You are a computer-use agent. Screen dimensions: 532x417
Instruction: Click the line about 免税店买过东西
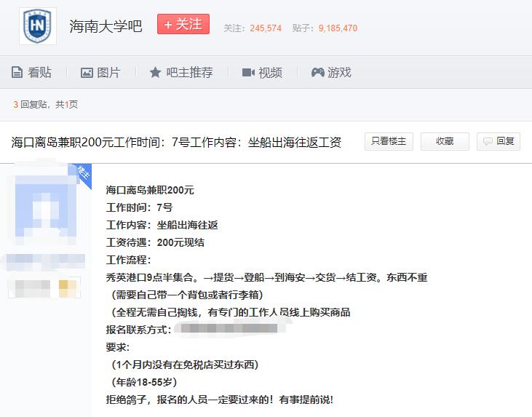[185, 365]
